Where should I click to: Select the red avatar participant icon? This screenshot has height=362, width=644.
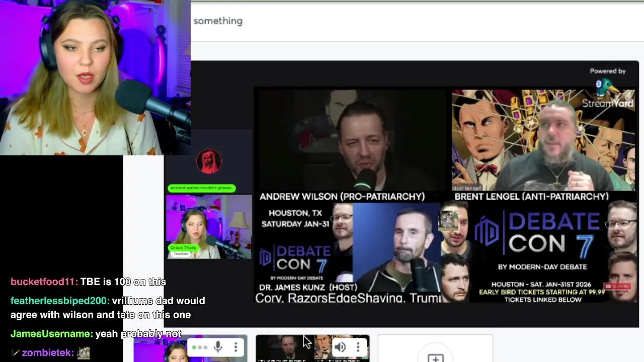[x=209, y=161]
